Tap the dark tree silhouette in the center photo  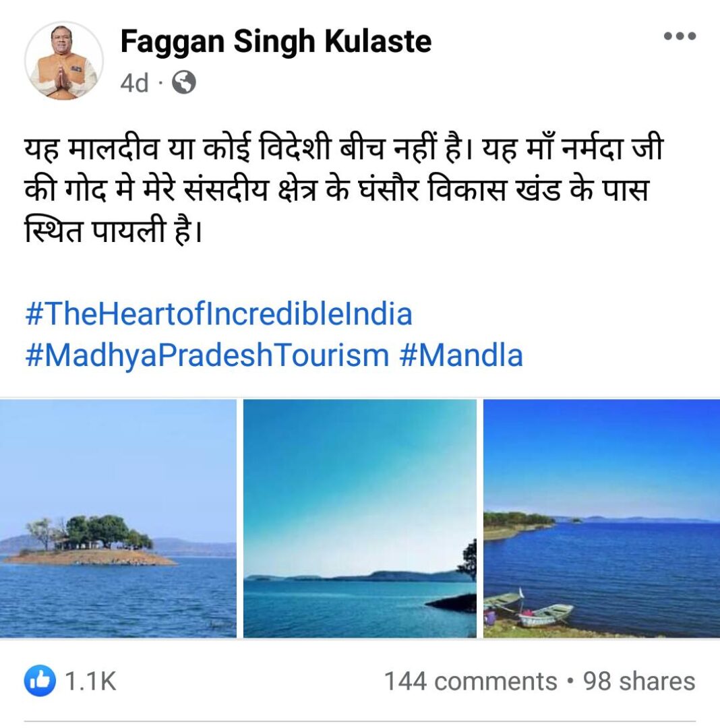pyautogui.click(x=467, y=560)
